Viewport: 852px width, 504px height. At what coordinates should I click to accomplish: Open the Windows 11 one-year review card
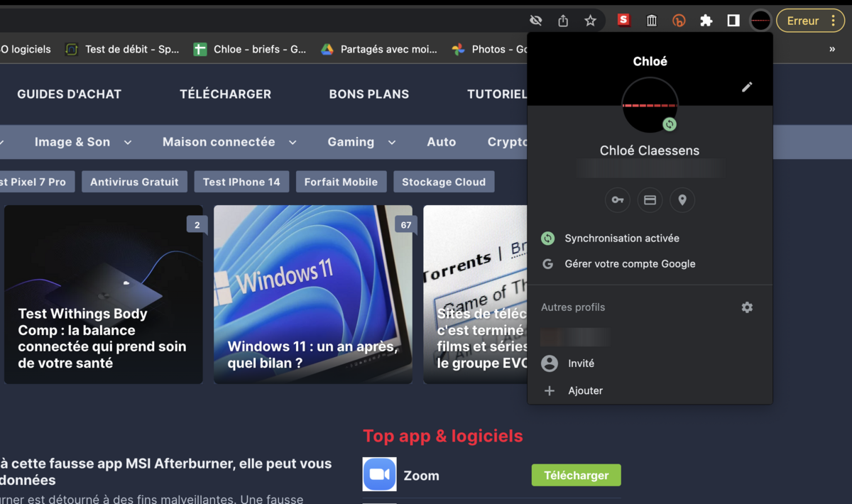(x=313, y=295)
